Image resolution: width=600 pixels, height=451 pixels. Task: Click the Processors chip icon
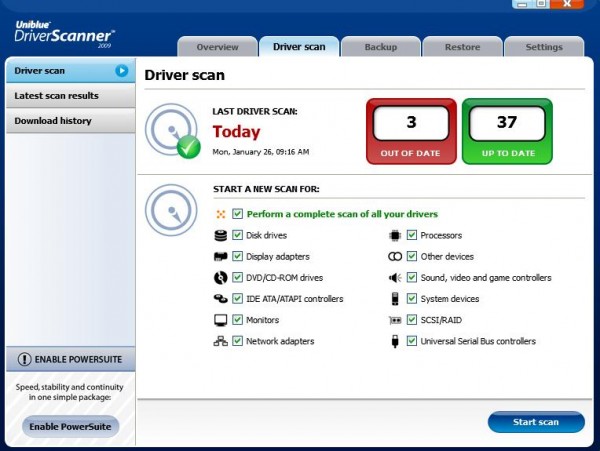click(x=395, y=236)
